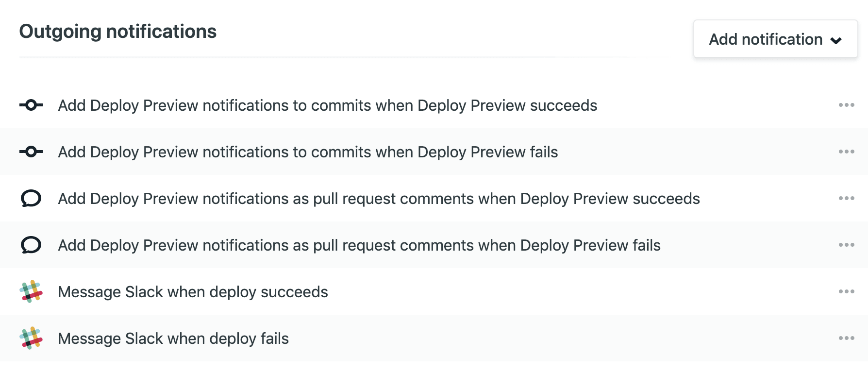Click the Outgoing notifications heading

[x=118, y=32]
